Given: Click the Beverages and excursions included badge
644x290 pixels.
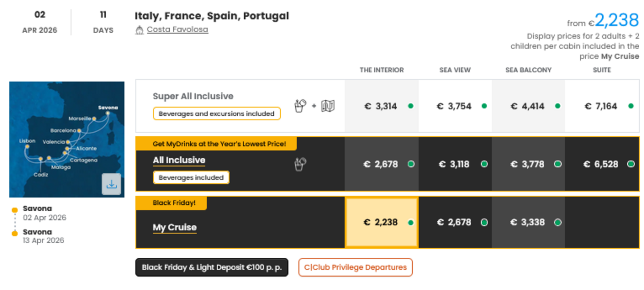Looking at the screenshot, I should pyautogui.click(x=216, y=113).
